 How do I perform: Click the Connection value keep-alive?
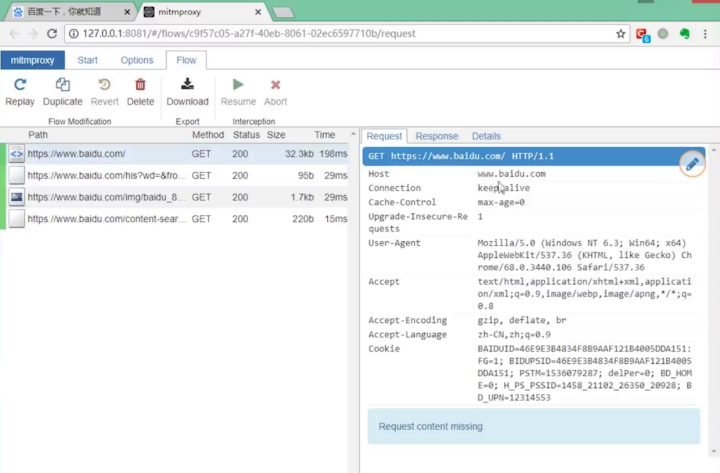click(504, 188)
